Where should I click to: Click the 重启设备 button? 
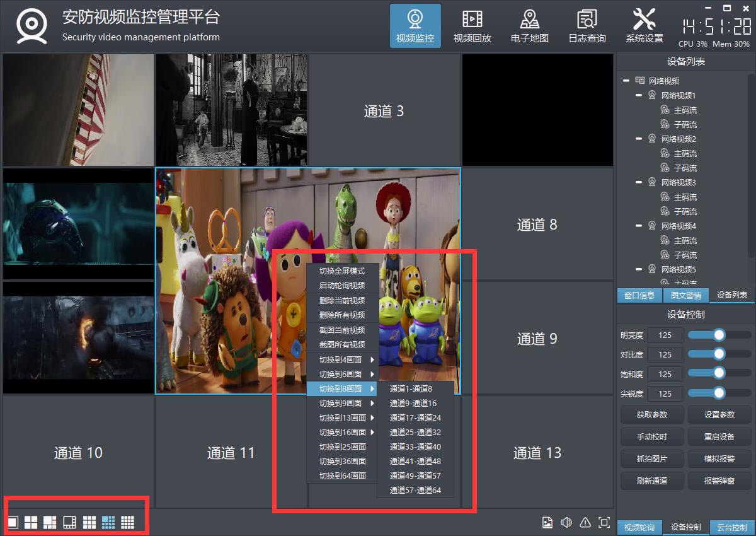point(719,436)
